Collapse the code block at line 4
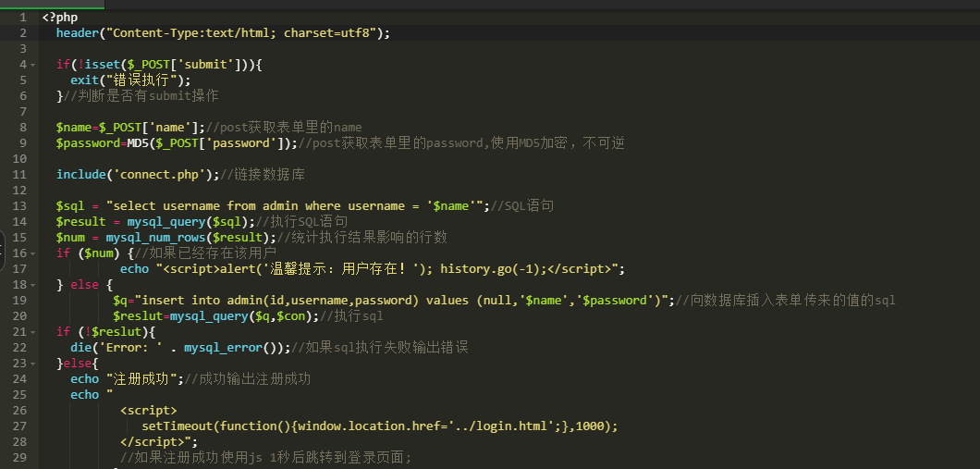 pyautogui.click(x=32, y=65)
